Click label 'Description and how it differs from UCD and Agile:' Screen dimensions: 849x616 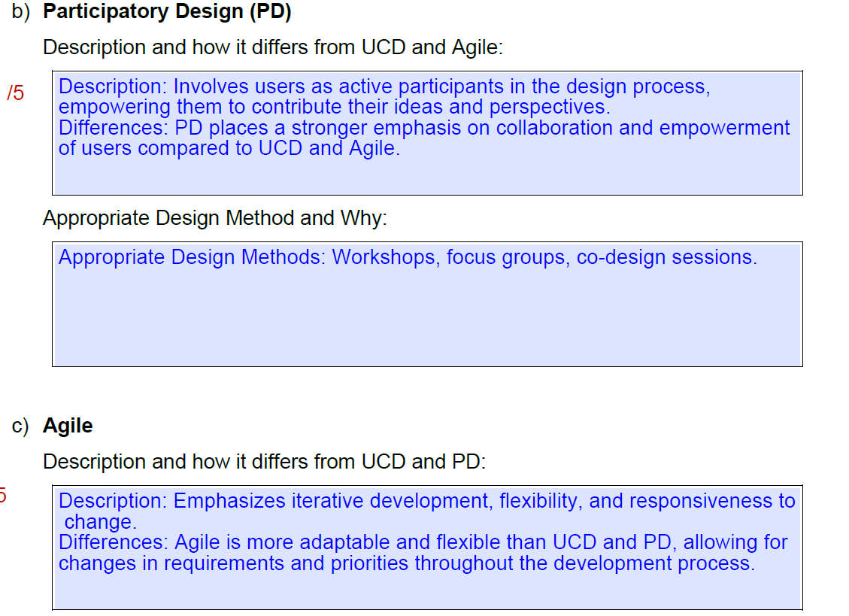[x=273, y=47]
